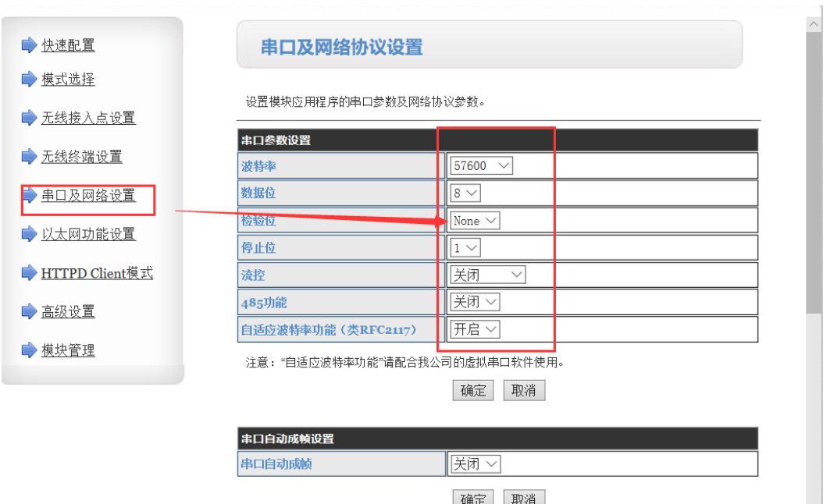Click the arrow icon beside 无线终端设置
The image size is (823, 504).
click(x=29, y=156)
